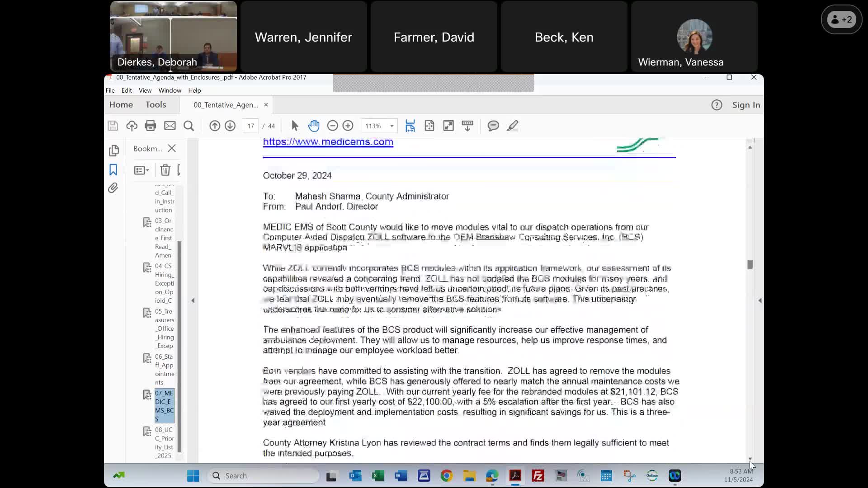The image size is (868, 488).
Task: Open the View menu
Action: pos(145,90)
